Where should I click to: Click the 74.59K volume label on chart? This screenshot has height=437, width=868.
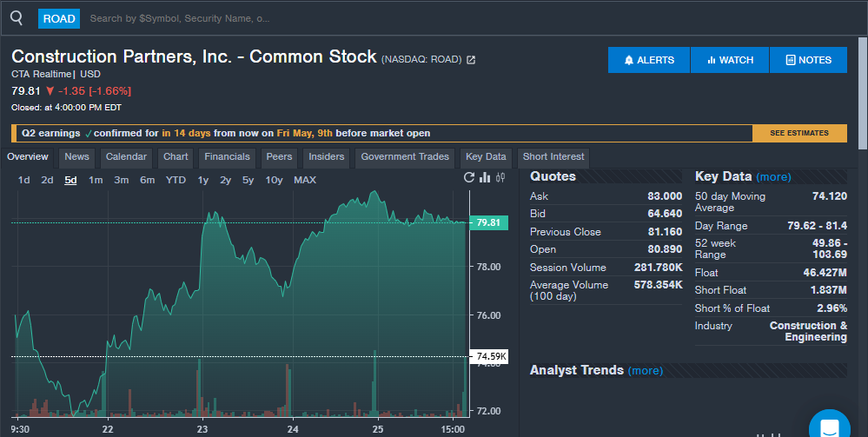(x=488, y=357)
